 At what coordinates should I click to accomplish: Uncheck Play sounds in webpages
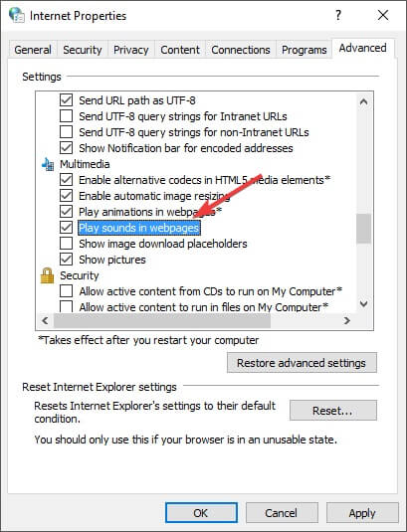click(x=67, y=228)
